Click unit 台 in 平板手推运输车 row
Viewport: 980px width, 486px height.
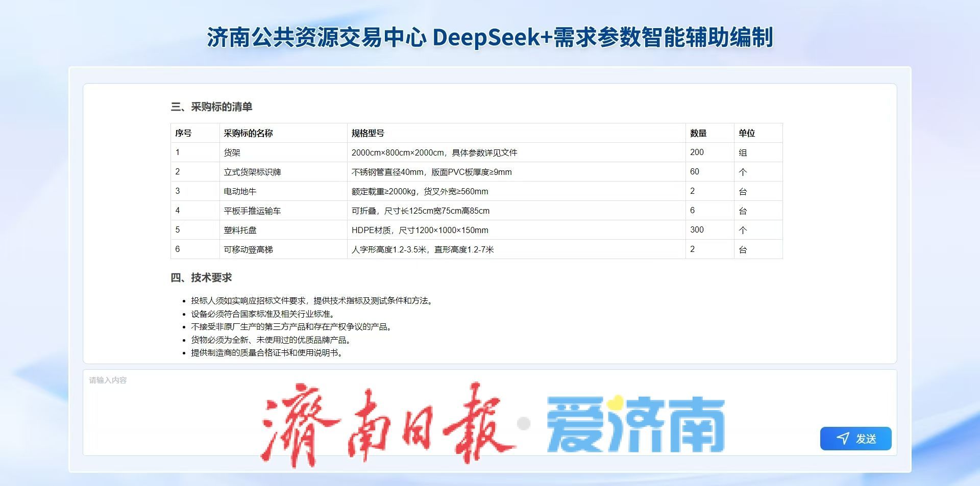tap(743, 211)
